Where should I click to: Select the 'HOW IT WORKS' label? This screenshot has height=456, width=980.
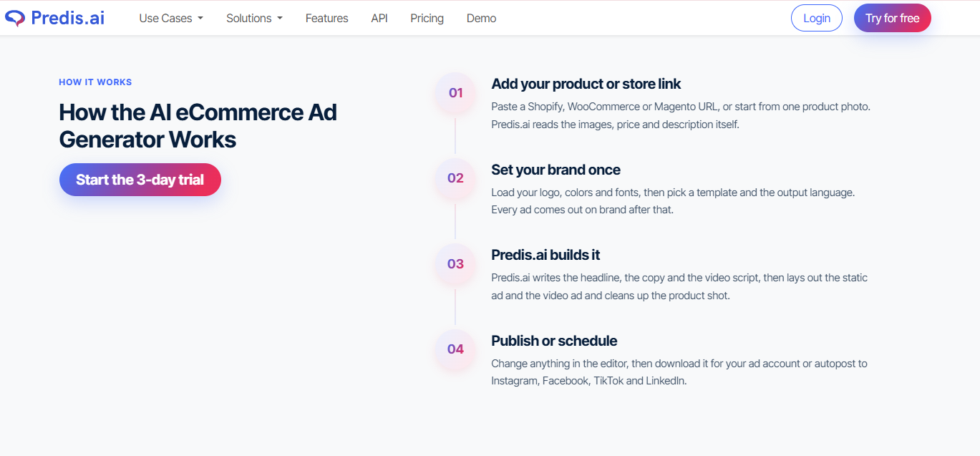(x=95, y=82)
